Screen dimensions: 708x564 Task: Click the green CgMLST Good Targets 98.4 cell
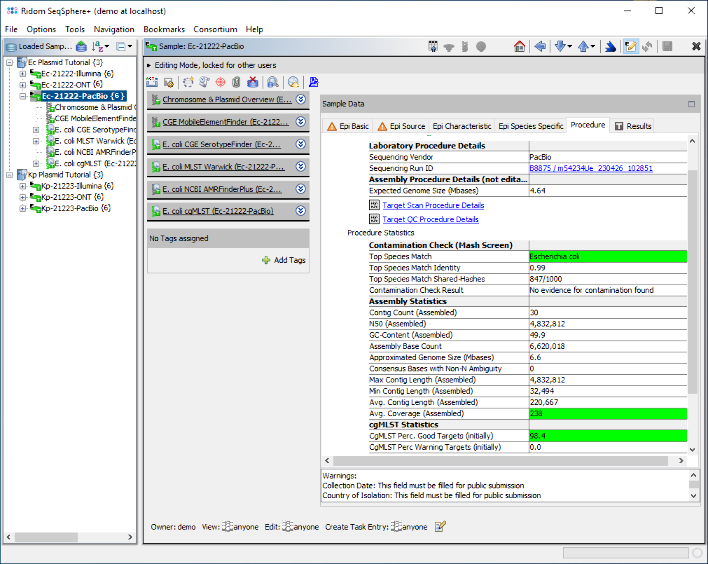tap(608, 436)
